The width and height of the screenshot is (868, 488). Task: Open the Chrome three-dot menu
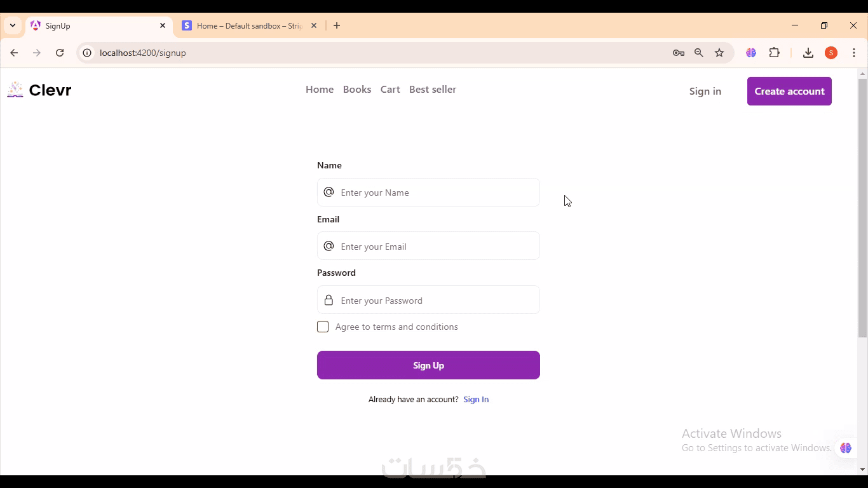point(854,53)
